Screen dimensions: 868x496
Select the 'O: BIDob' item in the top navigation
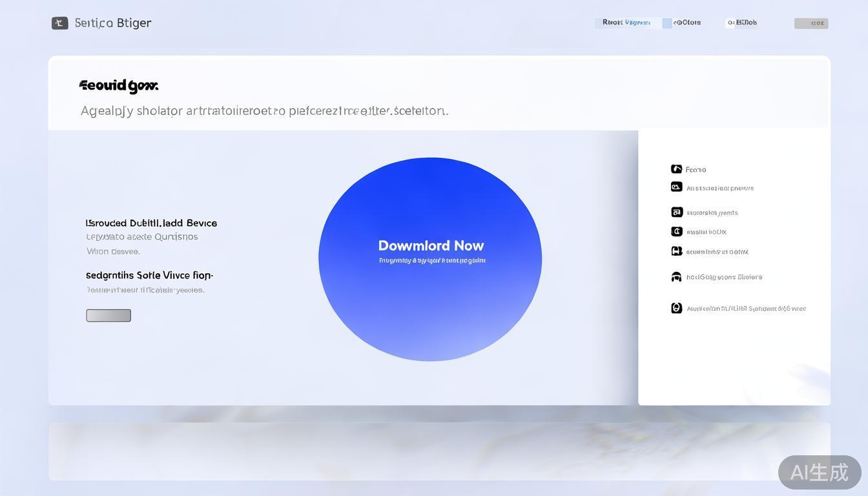click(x=742, y=23)
